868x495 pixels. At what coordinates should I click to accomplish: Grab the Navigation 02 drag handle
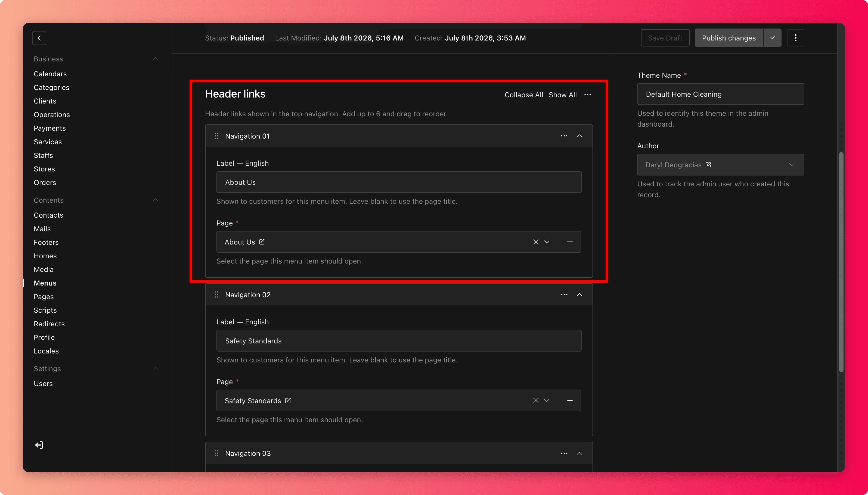pos(216,295)
